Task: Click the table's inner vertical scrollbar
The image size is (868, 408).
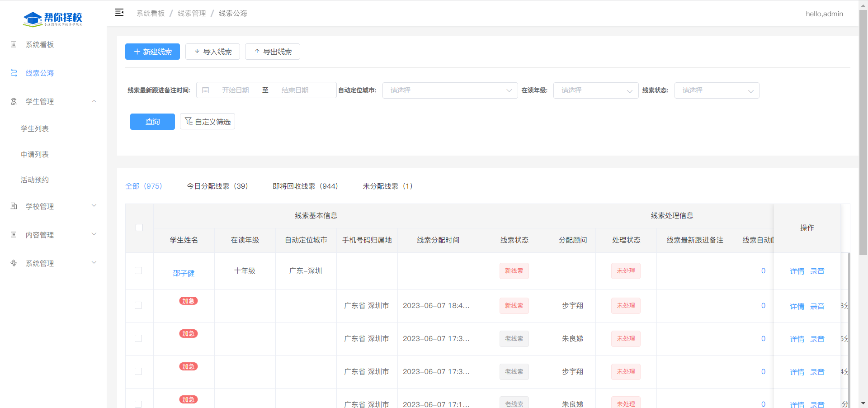Action: (849, 330)
